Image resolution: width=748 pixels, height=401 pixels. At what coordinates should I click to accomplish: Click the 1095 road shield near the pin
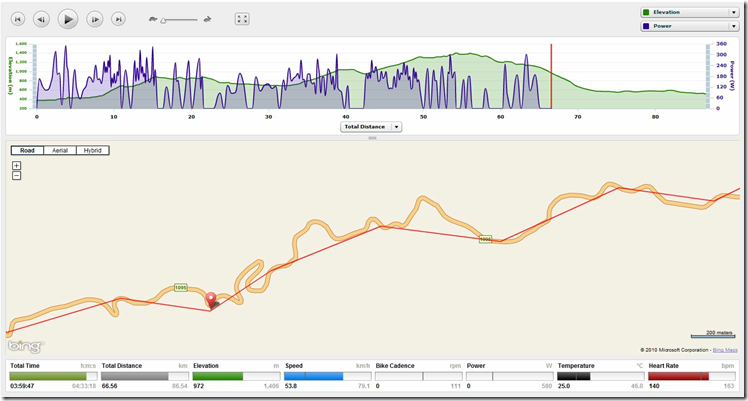point(180,288)
